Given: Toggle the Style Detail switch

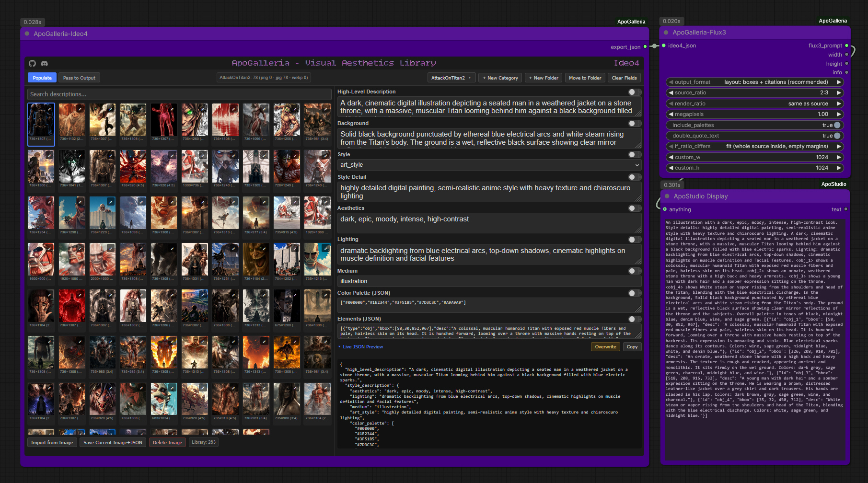Looking at the screenshot, I should 635,177.
